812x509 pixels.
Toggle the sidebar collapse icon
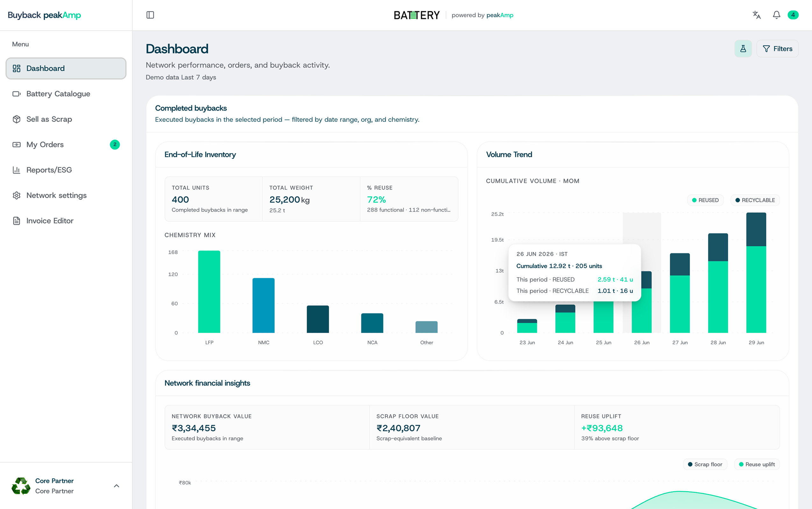[x=150, y=15]
